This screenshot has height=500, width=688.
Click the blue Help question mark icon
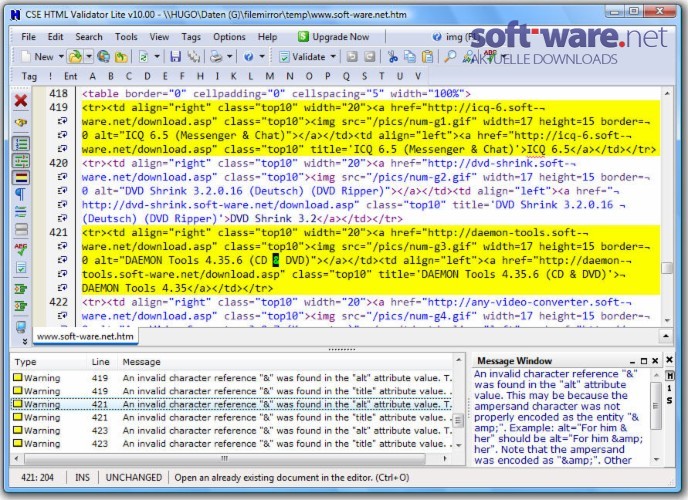click(249, 57)
